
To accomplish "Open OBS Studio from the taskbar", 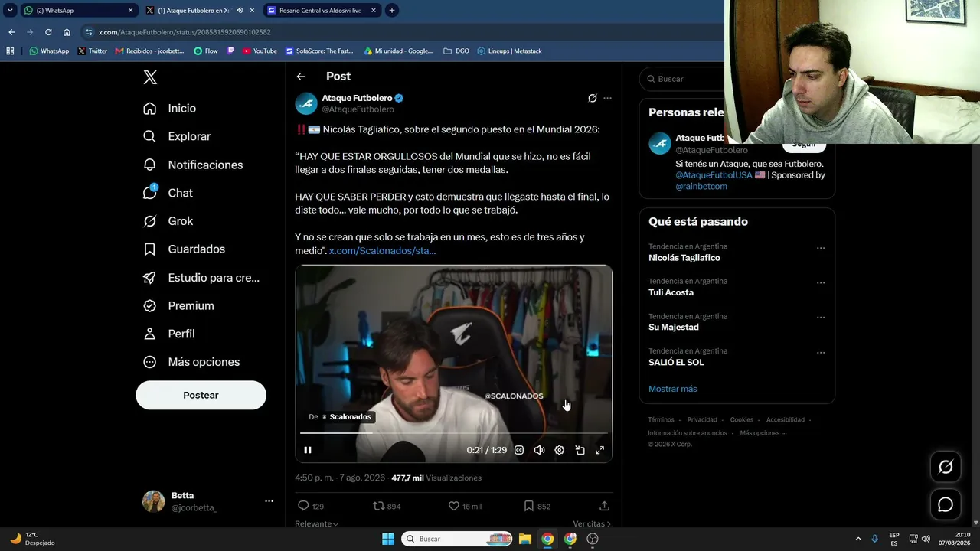I will tap(593, 539).
